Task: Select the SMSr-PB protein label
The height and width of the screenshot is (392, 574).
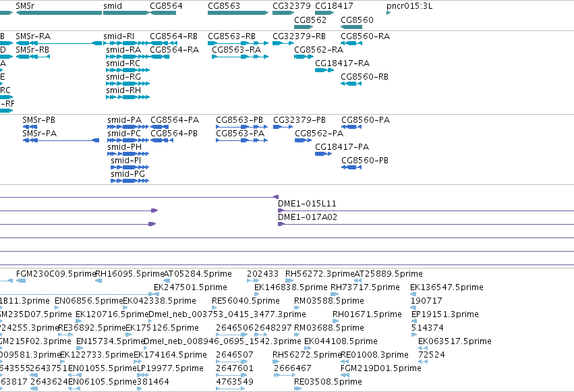Action: [38, 120]
